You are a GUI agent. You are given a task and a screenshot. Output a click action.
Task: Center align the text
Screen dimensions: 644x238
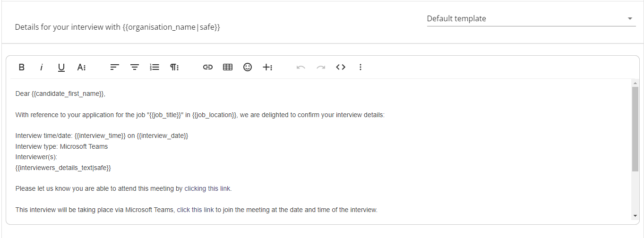135,67
